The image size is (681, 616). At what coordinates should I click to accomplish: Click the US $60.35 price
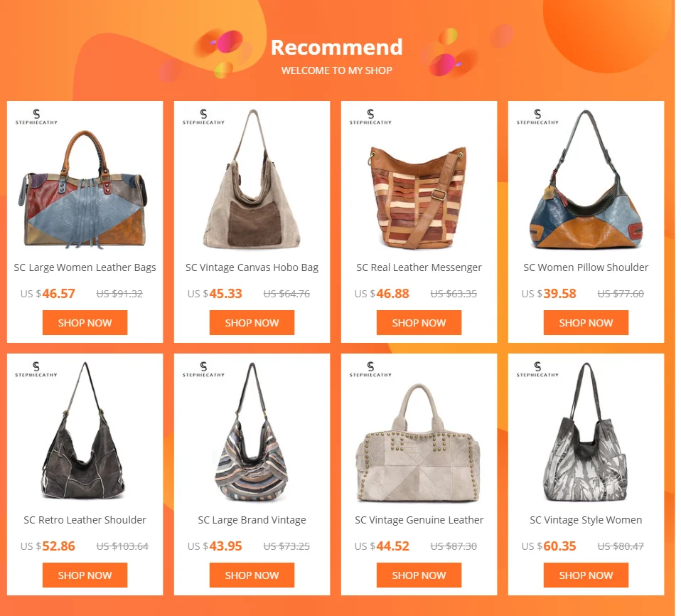(x=549, y=546)
